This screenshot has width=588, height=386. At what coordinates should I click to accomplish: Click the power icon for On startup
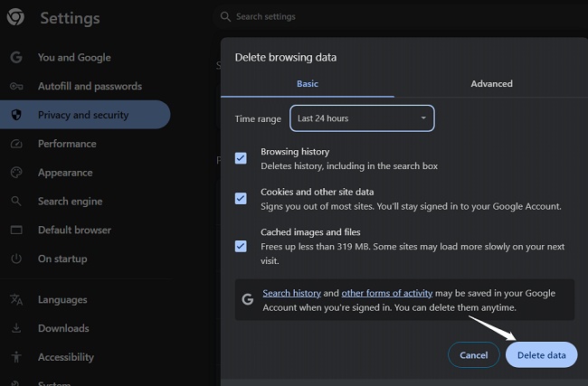click(16, 259)
